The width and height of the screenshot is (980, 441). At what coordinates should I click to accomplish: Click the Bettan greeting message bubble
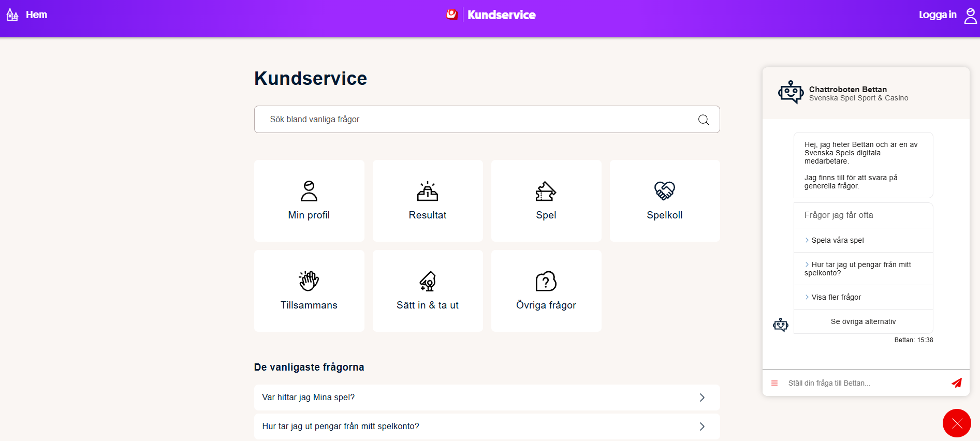(864, 165)
